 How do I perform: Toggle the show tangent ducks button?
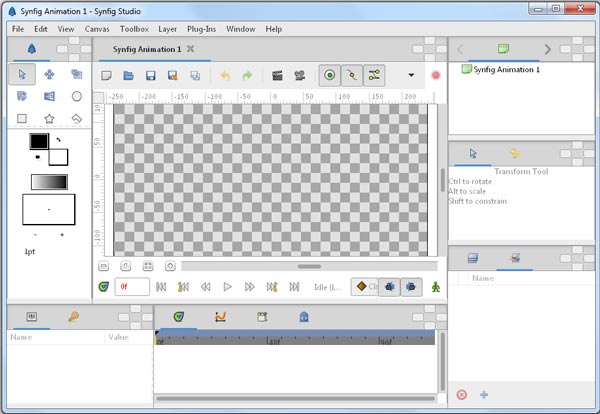tap(374, 75)
